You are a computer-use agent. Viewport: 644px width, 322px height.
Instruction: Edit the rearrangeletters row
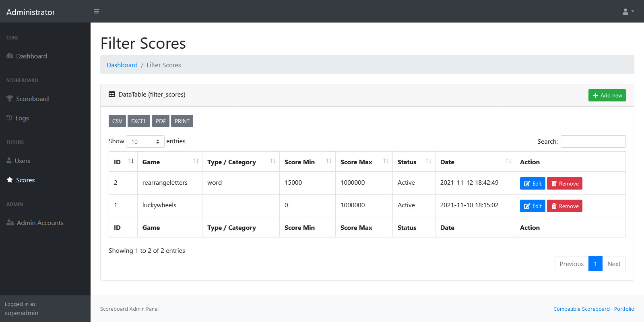pos(532,184)
